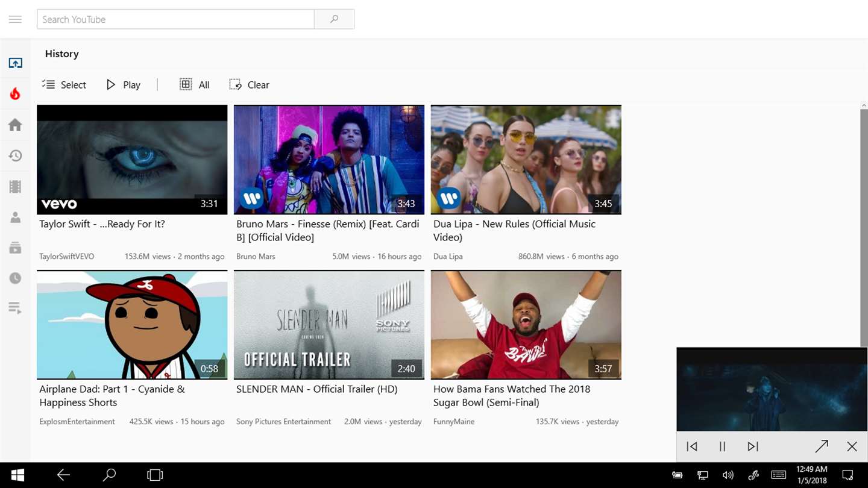Screen dimensions: 868x488
Task: Skip to next video in mini player
Action: pyautogui.click(x=752, y=446)
